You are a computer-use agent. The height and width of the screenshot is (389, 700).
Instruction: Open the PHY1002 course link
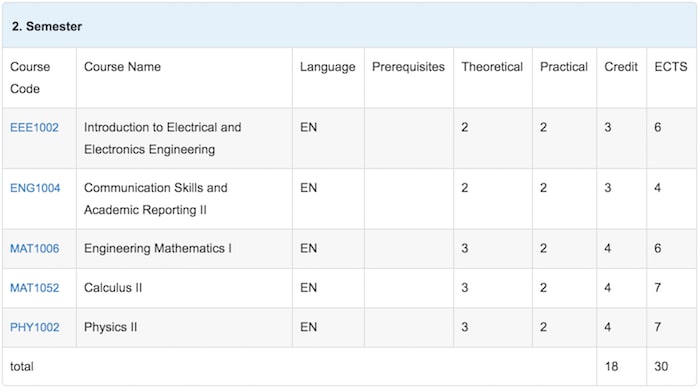point(34,327)
